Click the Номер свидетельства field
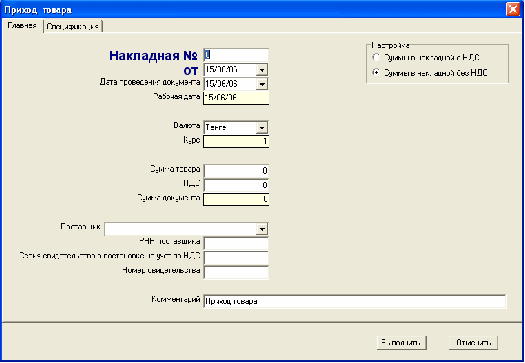The image size is (525, 363). (x=236, y=272)
